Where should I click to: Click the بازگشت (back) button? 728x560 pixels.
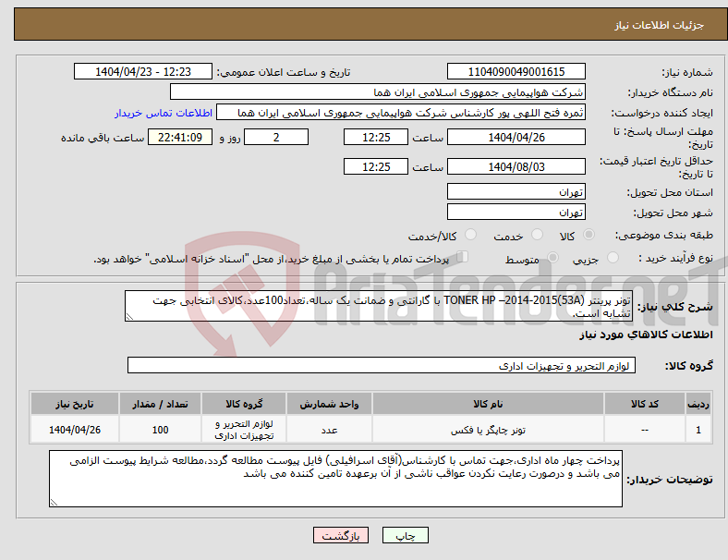pos(341,535)
